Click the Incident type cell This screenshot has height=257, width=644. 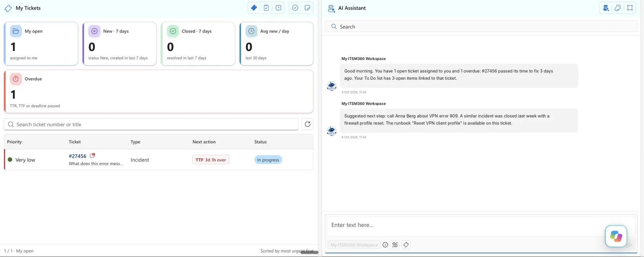(x=140, y=160)
